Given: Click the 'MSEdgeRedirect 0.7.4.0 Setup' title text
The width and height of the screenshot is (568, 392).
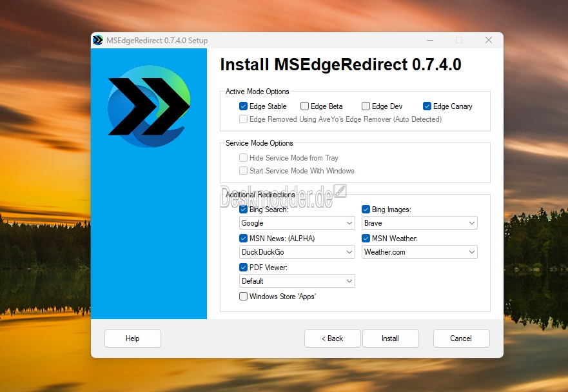Looking at the screenshot, I should 157,41.
